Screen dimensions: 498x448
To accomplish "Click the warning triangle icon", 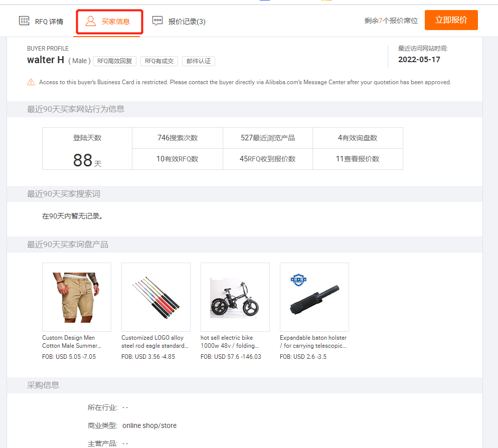I will coord(31,82).
